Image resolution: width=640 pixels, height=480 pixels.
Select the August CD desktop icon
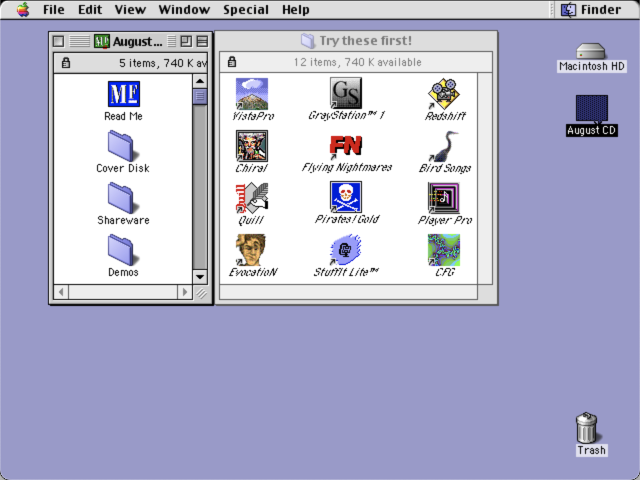tap(592, 109)
